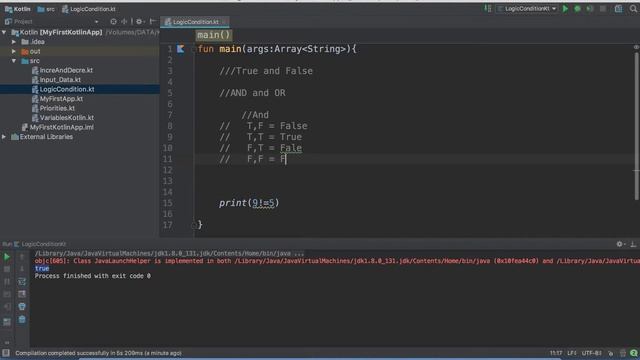Toggle tool window buttons in bottom-left corner

[6, 353]
